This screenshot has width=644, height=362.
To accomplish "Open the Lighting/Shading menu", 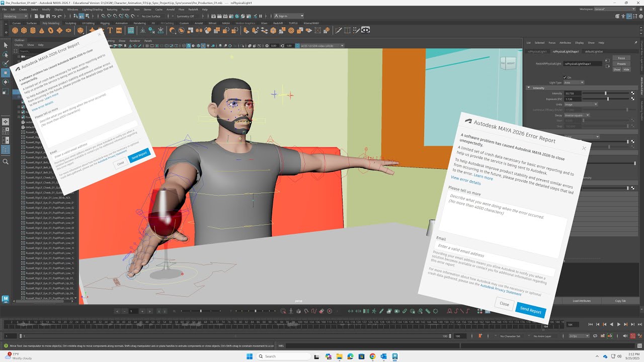I will (x=92, y=9).
